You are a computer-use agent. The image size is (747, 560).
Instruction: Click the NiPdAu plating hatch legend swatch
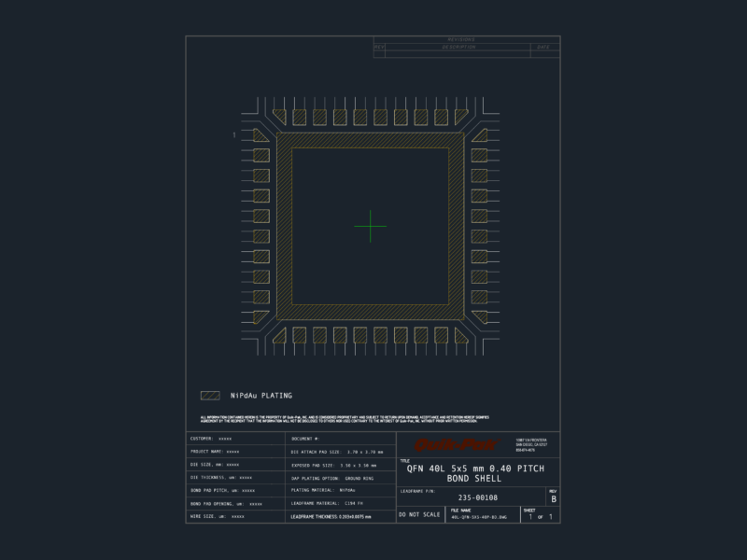point(210,395)
